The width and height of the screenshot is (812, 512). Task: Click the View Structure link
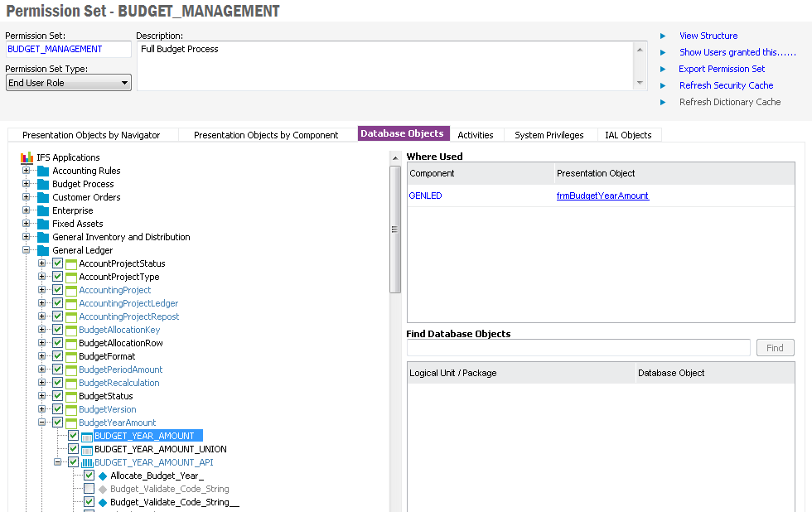point(708,36)
